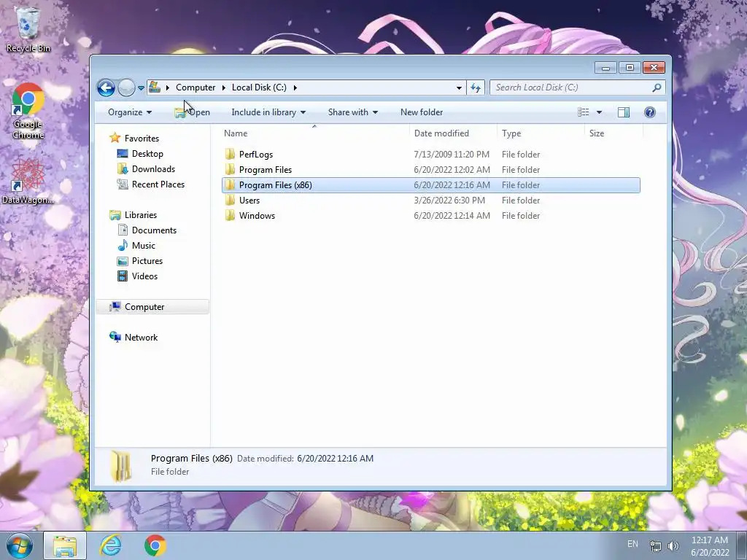Image resolution: width=747 pixels, height=560 pixels.
Task: Select Network in the navigation pane
Action: 141,338
